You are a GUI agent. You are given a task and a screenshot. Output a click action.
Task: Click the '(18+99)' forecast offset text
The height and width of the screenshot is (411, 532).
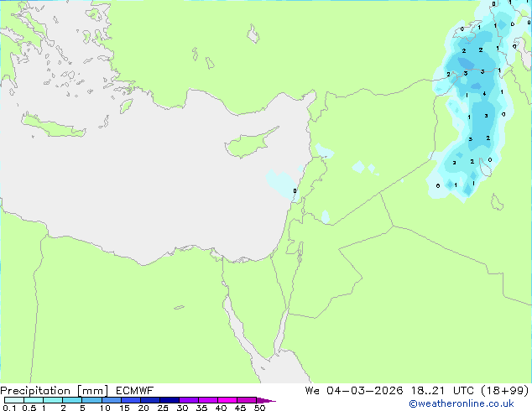tap(504, 391)
